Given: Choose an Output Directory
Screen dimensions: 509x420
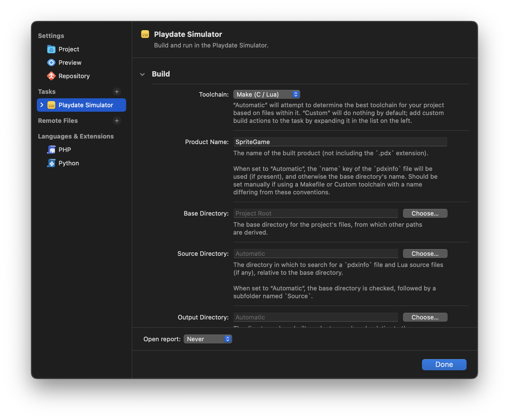Looking at the screenshot, I should click(x=425, y=317).
